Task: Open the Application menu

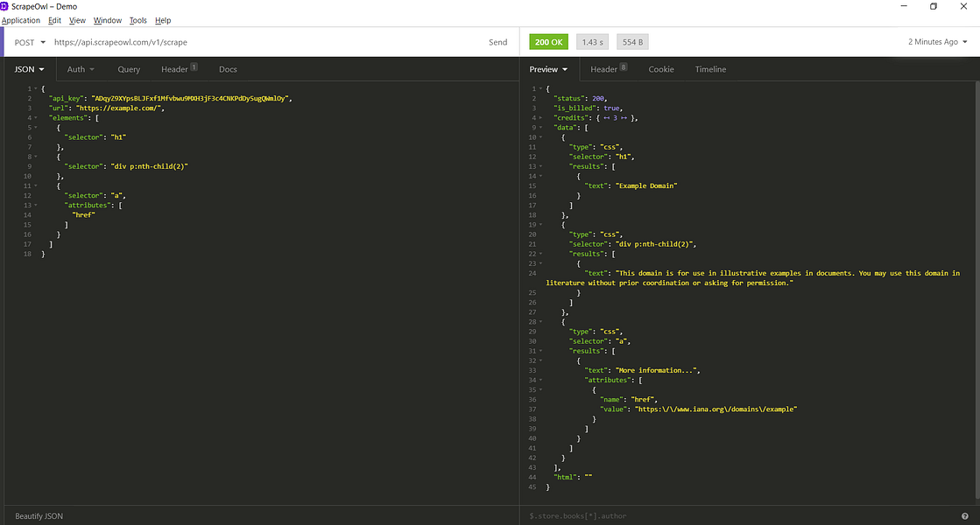Action: pos(21,20)
